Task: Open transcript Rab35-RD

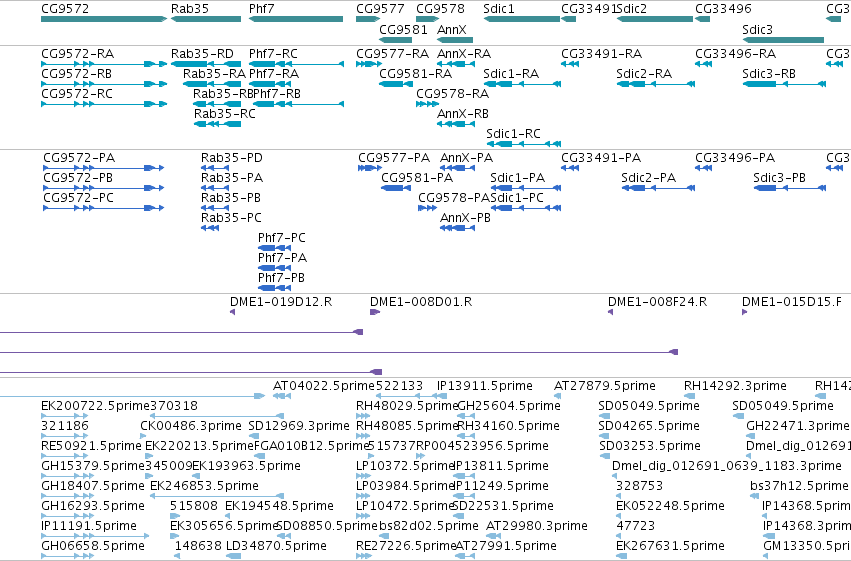Action: (202, 54)
